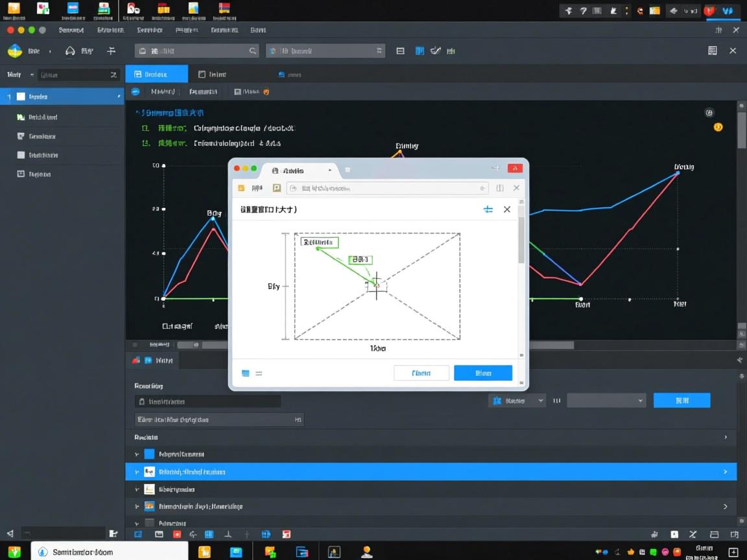Click the blue square swatch in first list row
The height and width of the screenshot is (560, 747).
pos(150,454)
